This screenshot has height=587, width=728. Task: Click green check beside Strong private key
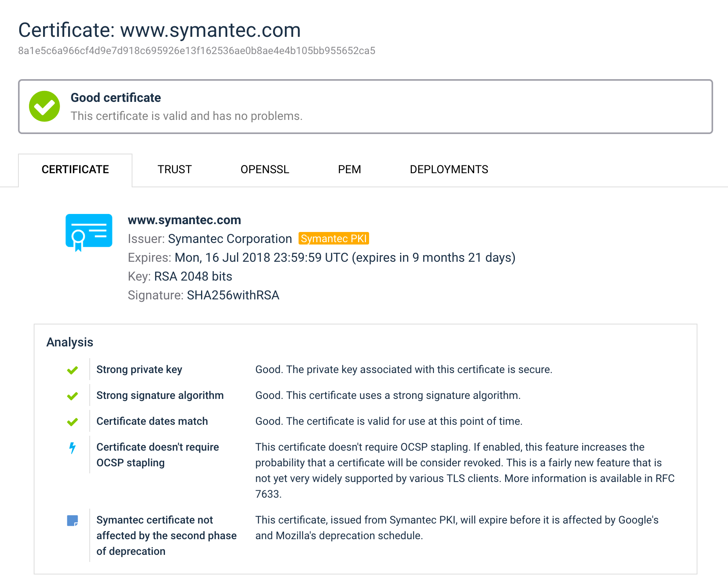(72, 370)
